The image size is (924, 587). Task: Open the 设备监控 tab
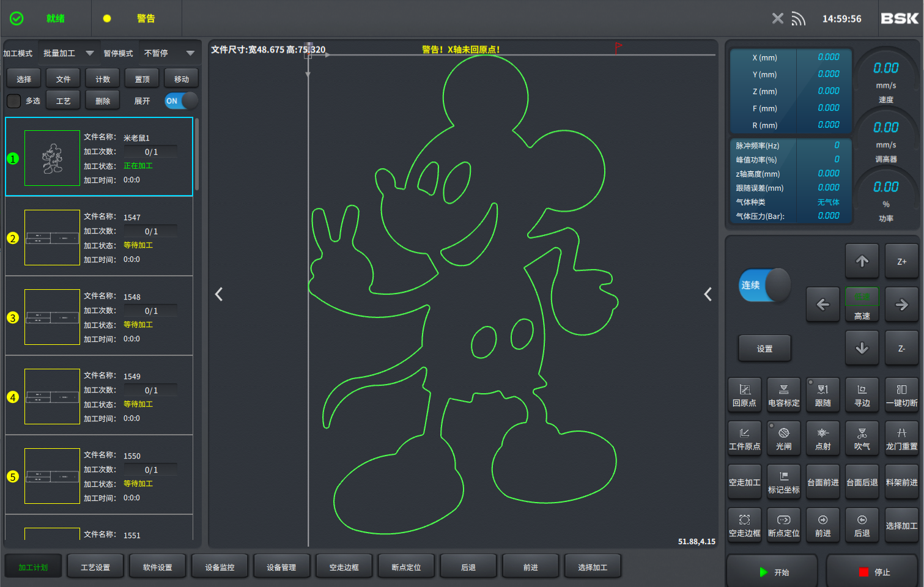[220, 567]
